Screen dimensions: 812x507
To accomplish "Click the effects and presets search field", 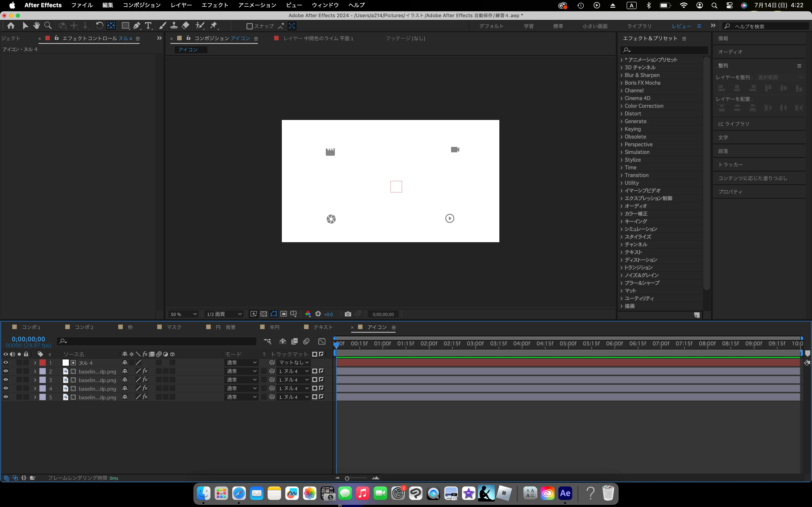I will click(666, 50).
